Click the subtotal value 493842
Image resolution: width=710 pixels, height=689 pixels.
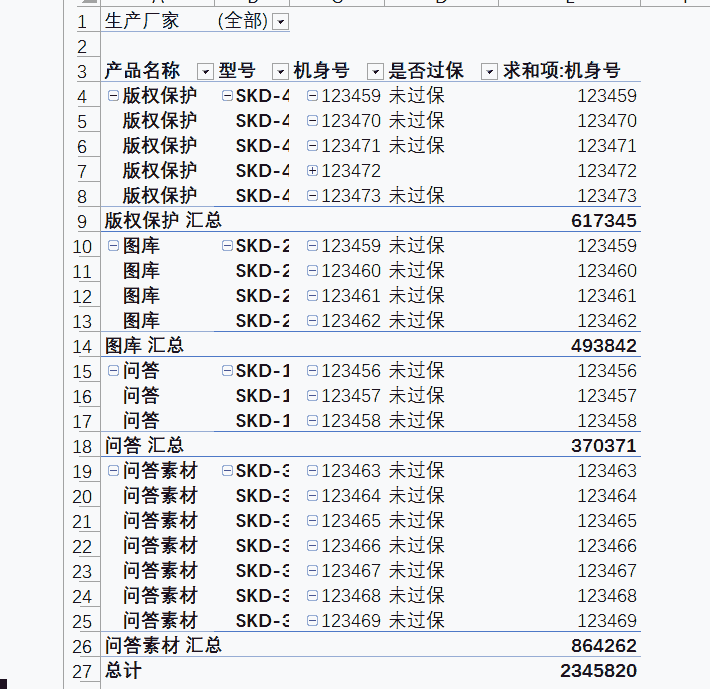click(x=604, y=346)
